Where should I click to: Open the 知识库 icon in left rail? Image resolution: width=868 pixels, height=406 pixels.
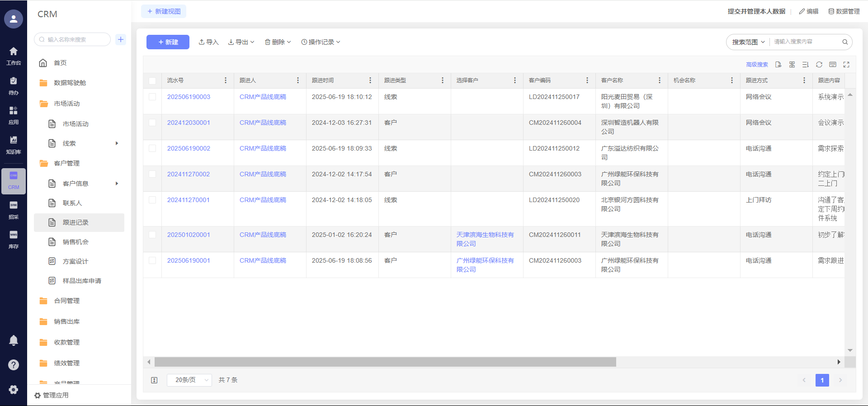(x=14, y=145)
